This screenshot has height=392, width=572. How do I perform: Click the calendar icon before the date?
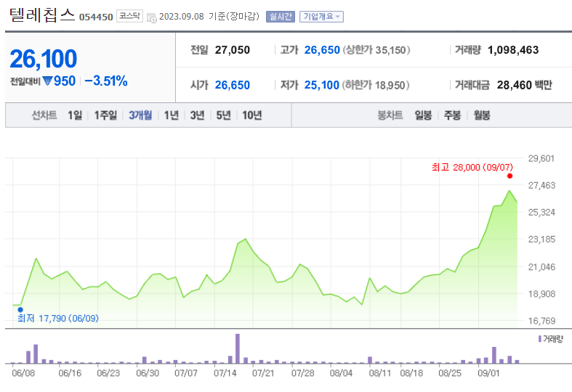pos(152,17)
